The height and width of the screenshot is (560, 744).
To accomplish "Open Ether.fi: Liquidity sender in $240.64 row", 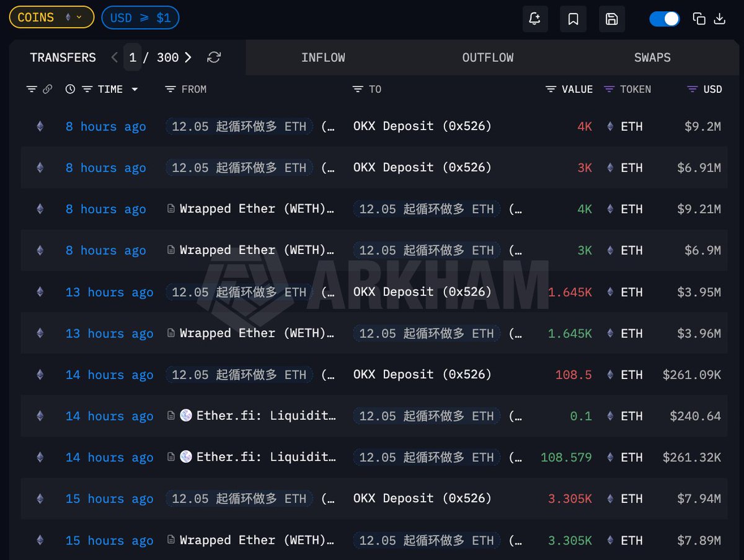I will pos(266,416).
